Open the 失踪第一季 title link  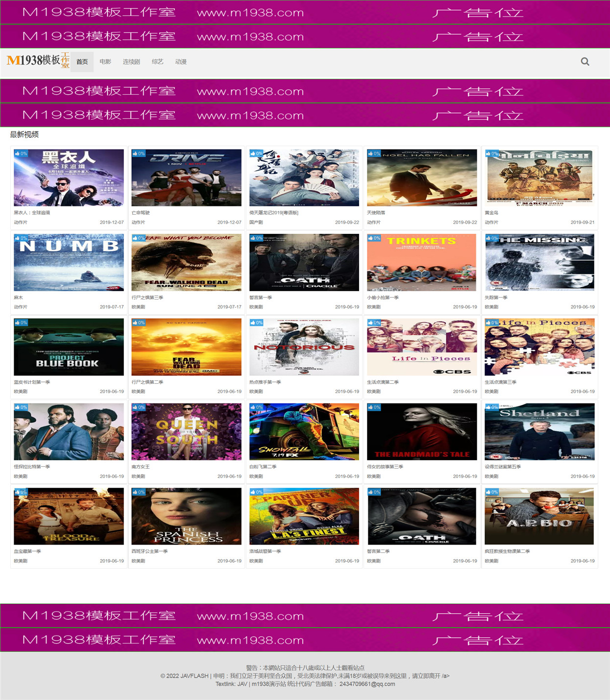coord(496,298)
